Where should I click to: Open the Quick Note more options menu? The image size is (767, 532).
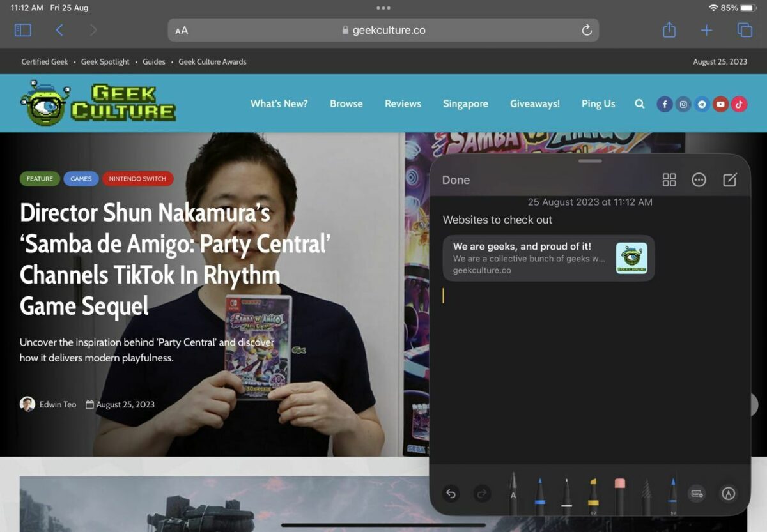click(699, 180)
